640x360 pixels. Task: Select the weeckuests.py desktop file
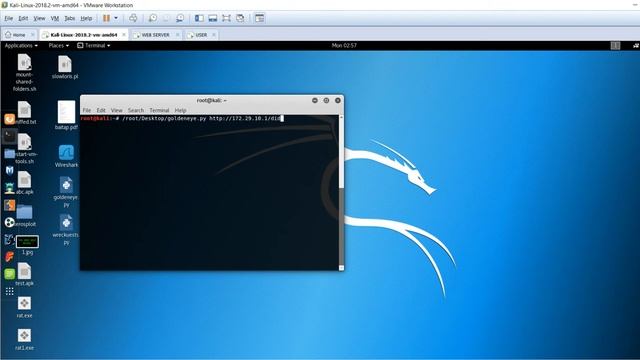point(66,230)
